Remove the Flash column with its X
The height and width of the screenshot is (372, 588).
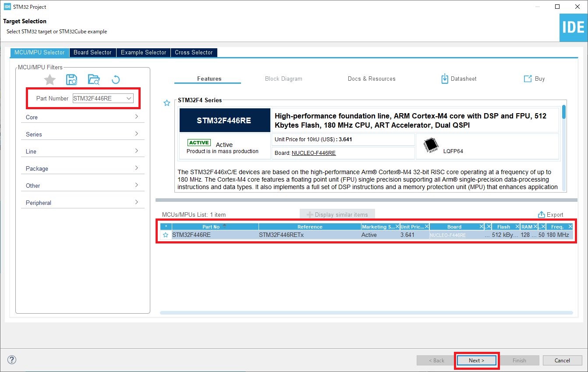click(516, 227)
